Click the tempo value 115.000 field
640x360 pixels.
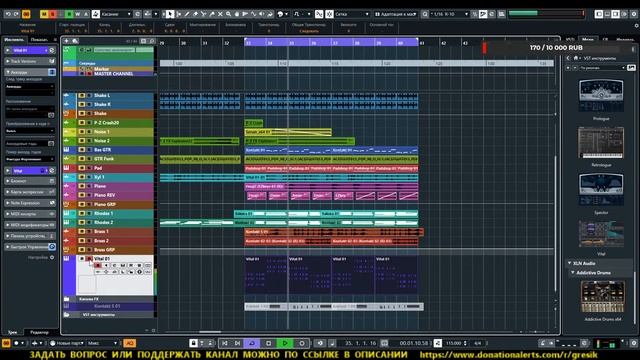453,343
